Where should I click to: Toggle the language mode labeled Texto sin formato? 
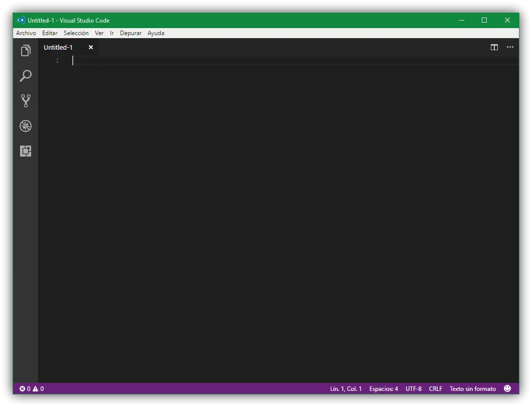pos(472,388)
